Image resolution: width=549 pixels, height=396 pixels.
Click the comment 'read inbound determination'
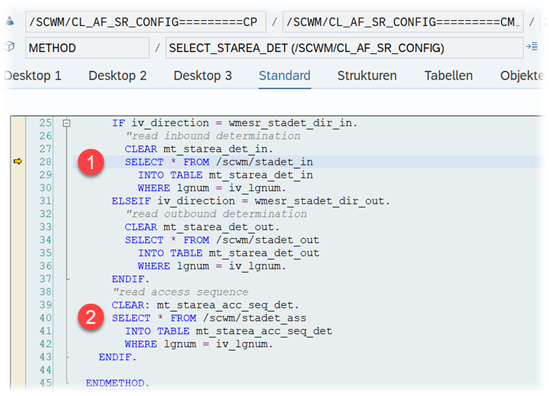(x=213, y=136)
